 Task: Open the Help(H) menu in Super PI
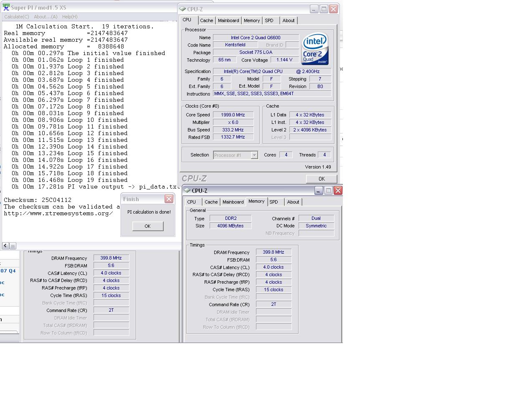(70, 17)
